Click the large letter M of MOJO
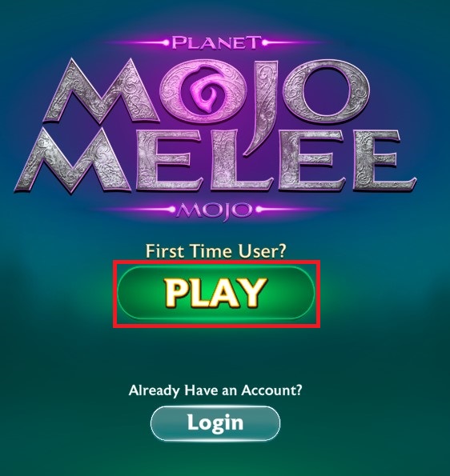The height and width of the screenshot is (476, 450). click(x=100, y=90)
